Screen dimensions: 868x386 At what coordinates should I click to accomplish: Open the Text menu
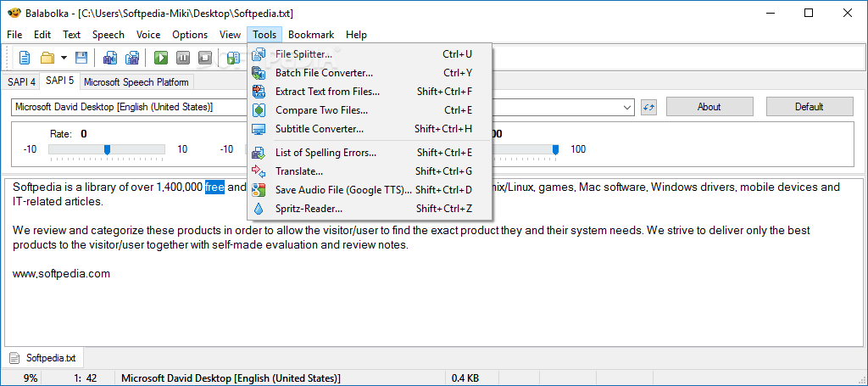[x=71, y=34]
